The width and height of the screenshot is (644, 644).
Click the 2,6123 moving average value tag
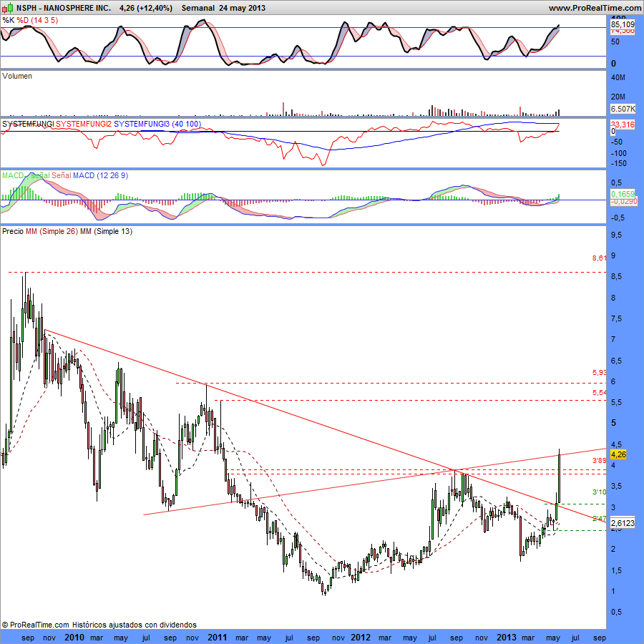pos(623,523)
